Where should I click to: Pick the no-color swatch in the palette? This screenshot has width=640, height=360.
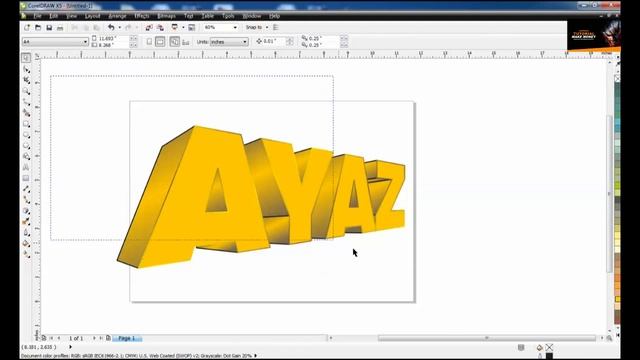[x=617, y=78]
